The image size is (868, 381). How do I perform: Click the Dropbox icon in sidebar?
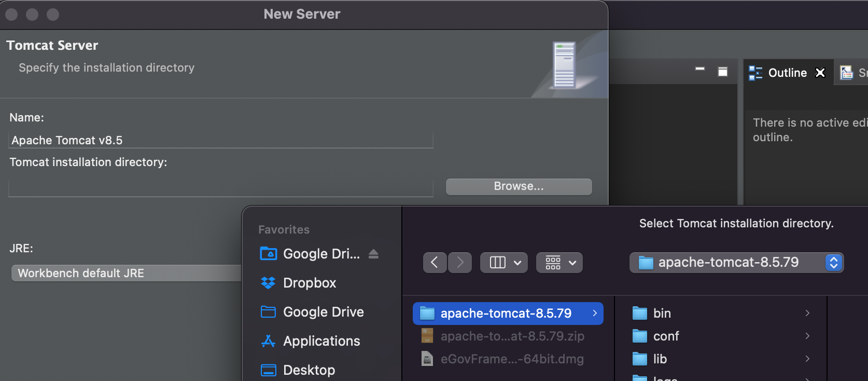[268, 283]
